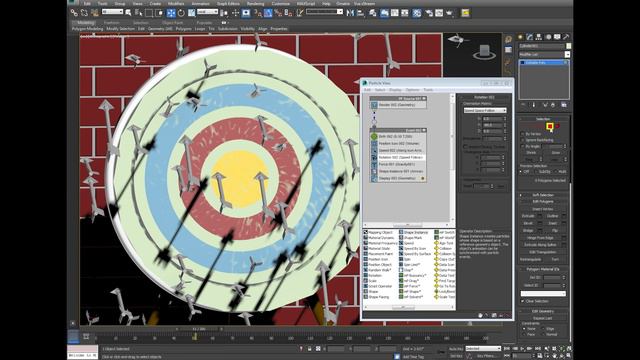Image resolution: width=640 pixels, height=360 pixels.
Task: Enable the By Angle checkbox
Action: pos(523,146)
